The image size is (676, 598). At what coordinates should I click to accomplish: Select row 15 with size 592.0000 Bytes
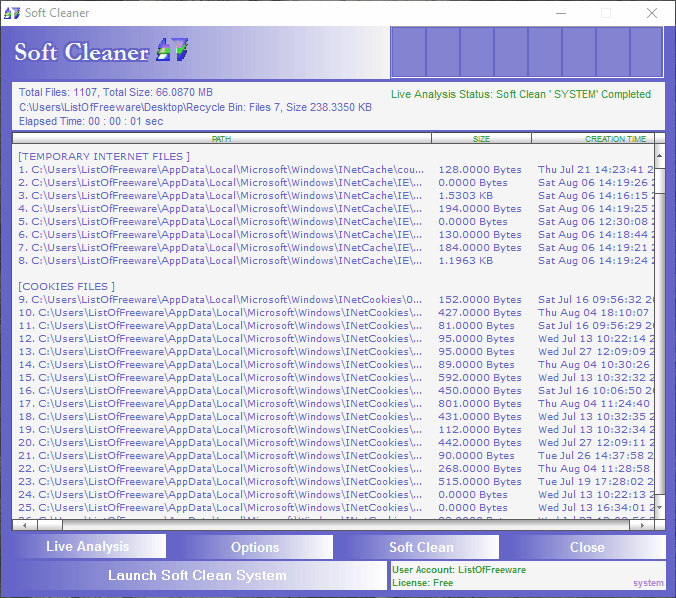coord(335,378)
